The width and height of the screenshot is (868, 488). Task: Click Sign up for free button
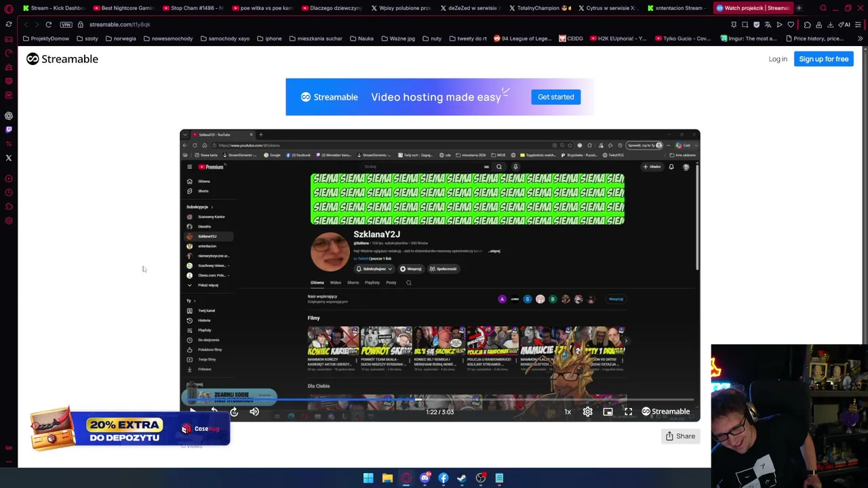823,59
